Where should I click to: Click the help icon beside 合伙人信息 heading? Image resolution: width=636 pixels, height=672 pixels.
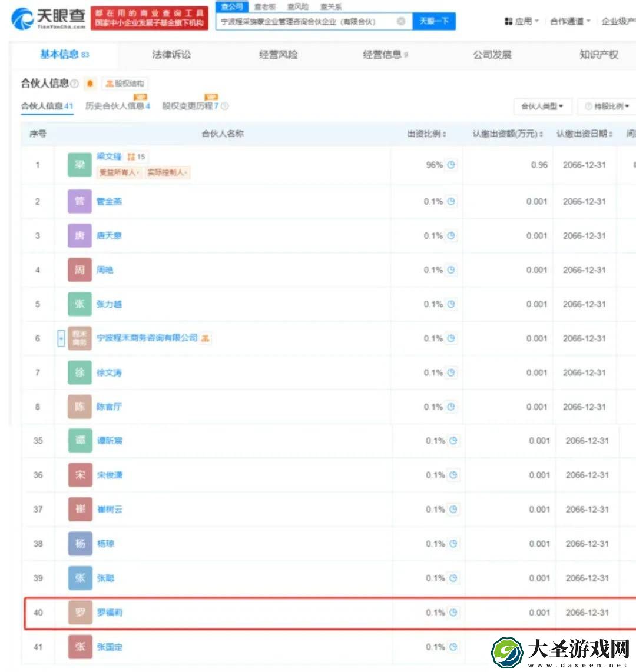[x=75, y=83]
